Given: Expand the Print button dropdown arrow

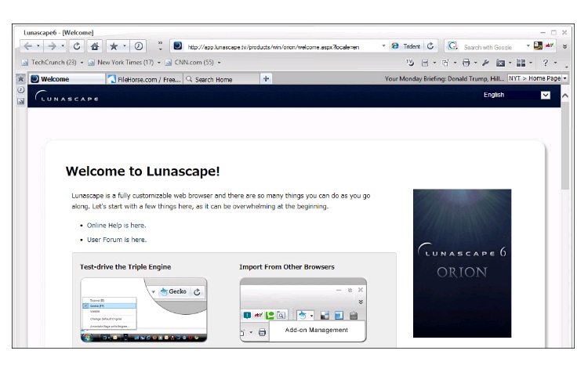Looking at the screenshot, I should tap(476, 63).
